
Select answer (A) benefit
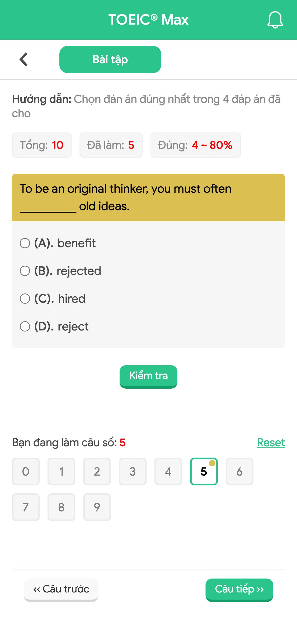click(58, 243)
